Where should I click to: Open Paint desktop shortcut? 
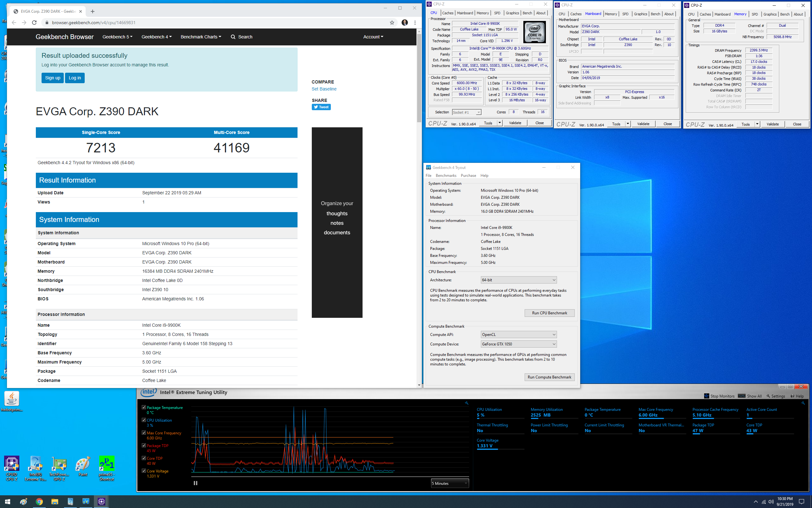pyautogui.click(x=83, y=466)
